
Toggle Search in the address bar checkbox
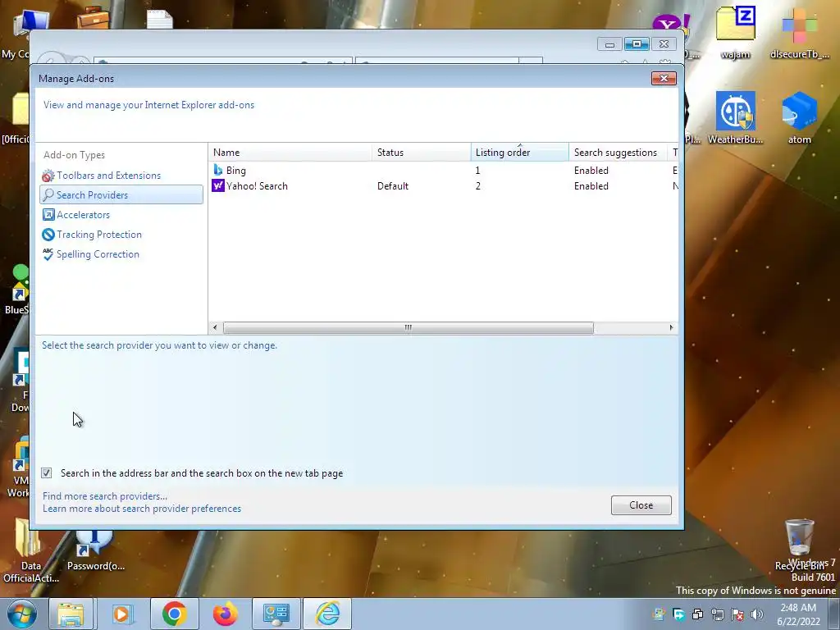[x=47, y=473]
